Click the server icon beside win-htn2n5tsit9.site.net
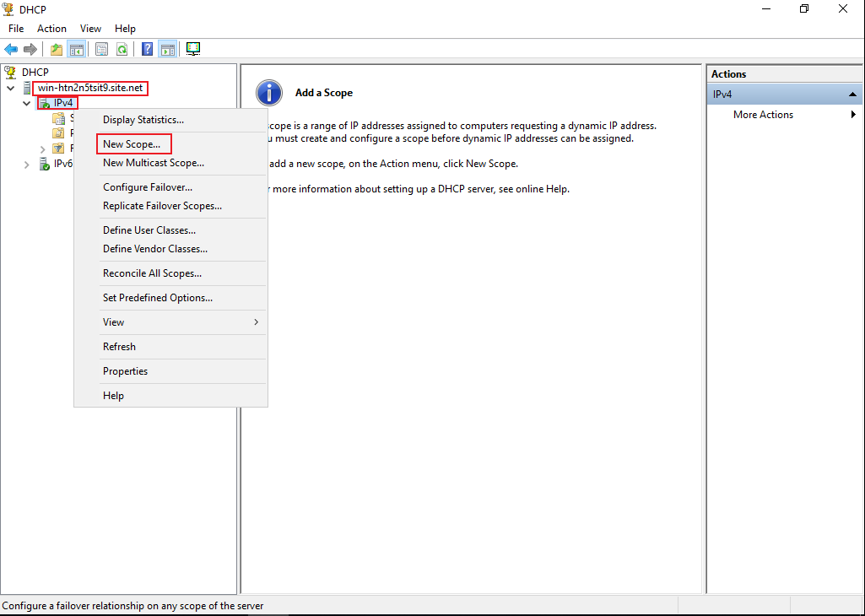Screen dimensions: 865x616 pyautogui.click(x=26, y=88)
